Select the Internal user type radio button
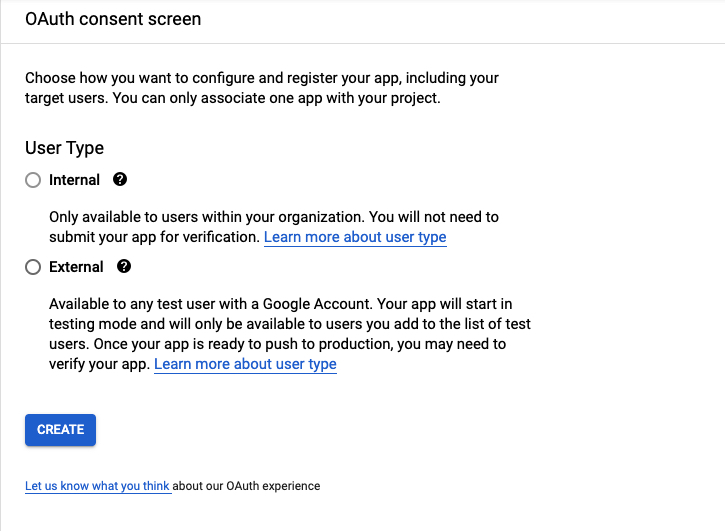The image size is (725, 531). pos(33,180)
